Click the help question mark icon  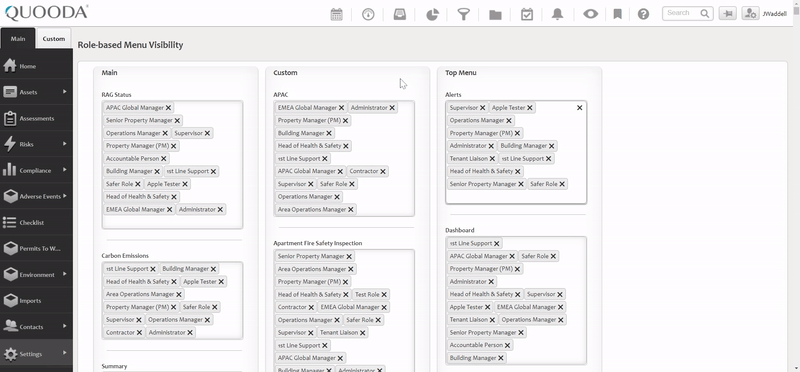click(643, 14)
